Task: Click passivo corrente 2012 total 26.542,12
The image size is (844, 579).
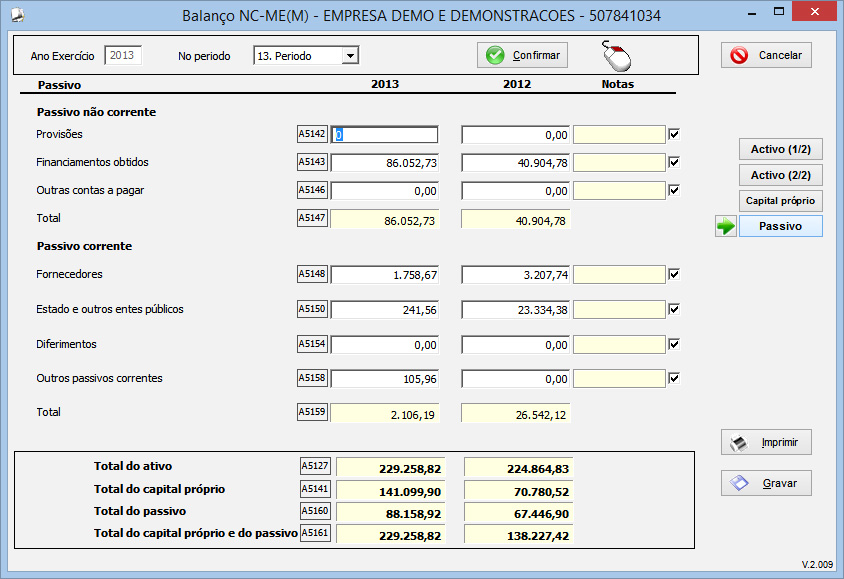Action: click(516, 414)
